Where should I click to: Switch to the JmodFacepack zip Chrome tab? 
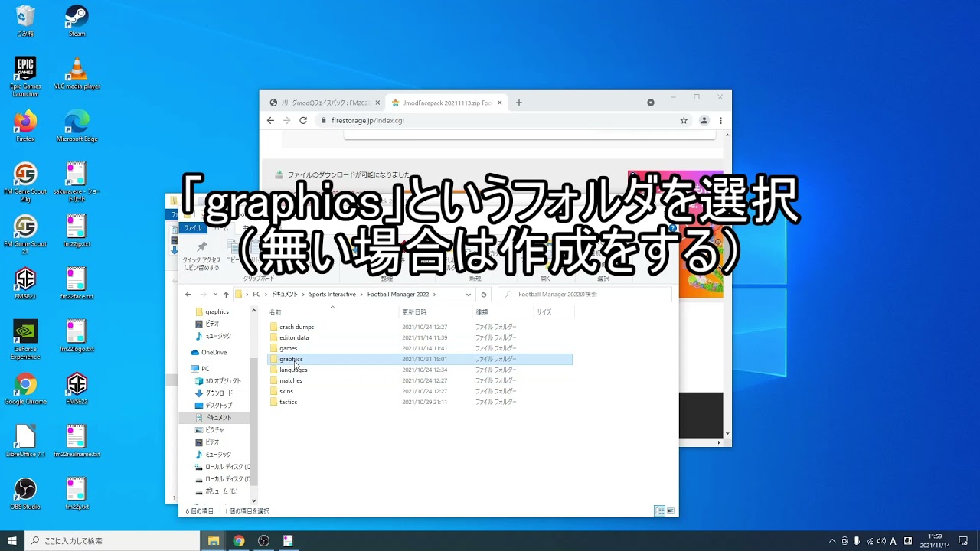pos(447,103)
